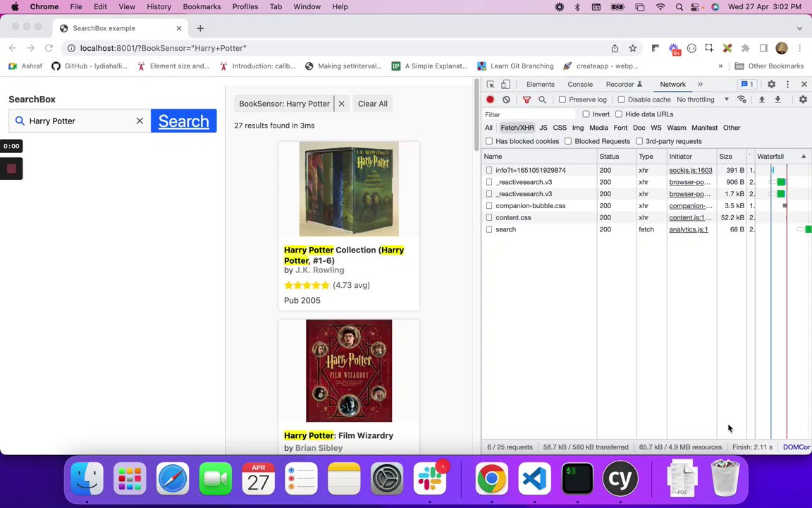Open the issues counter badge showing 1
This screenshot has height=508, width=812.
tap(747, 84)
